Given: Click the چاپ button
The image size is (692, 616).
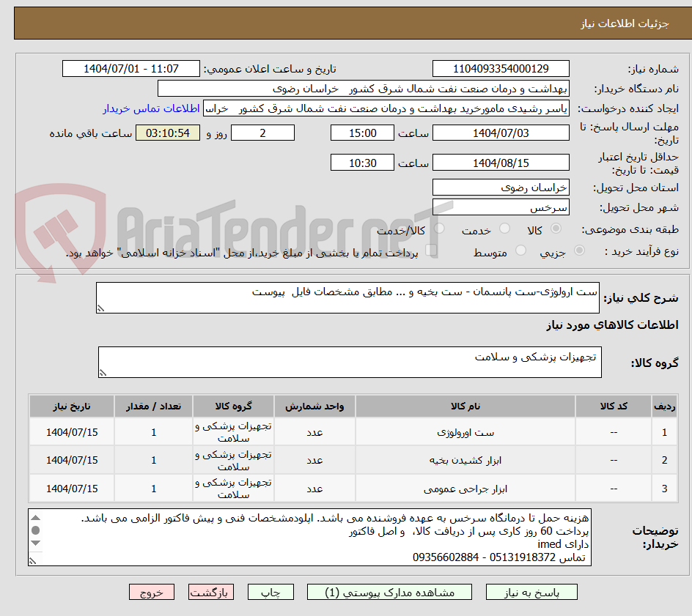Looking at the screenshot, I should 270,592.
